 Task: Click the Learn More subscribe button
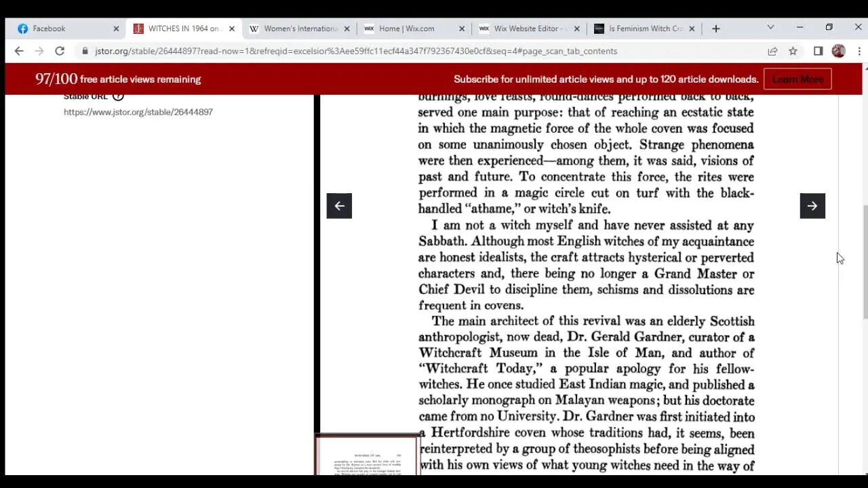pos(797,79)
